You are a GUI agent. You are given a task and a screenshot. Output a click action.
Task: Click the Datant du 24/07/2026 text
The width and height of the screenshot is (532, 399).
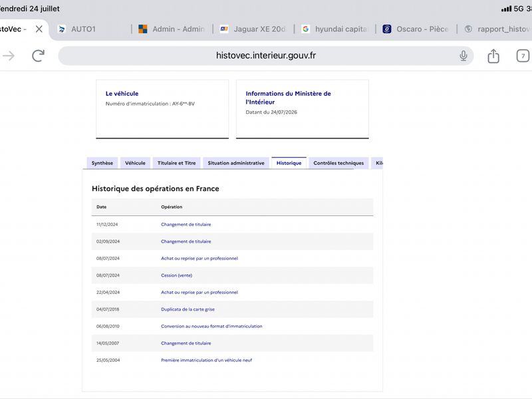pos(271,112)
